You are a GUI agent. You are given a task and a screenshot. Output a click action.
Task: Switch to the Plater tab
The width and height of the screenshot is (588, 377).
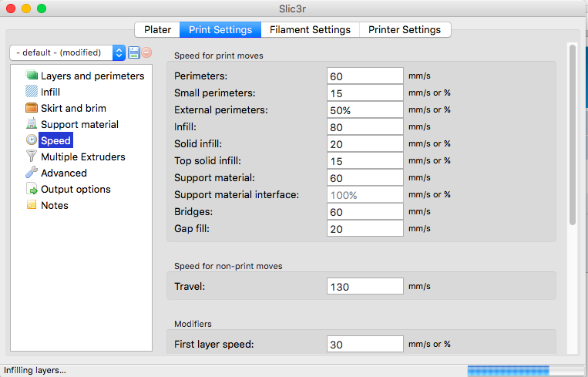tap(157, 29)
